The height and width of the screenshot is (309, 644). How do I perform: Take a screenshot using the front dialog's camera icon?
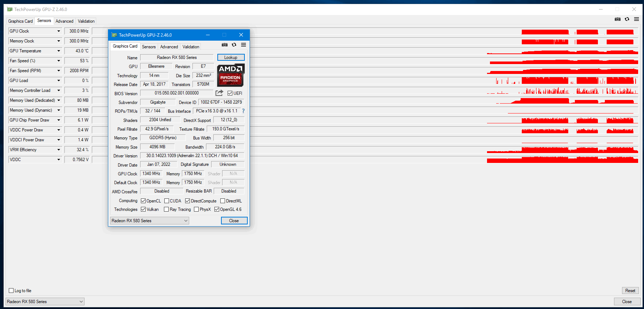tap(225, 45)
